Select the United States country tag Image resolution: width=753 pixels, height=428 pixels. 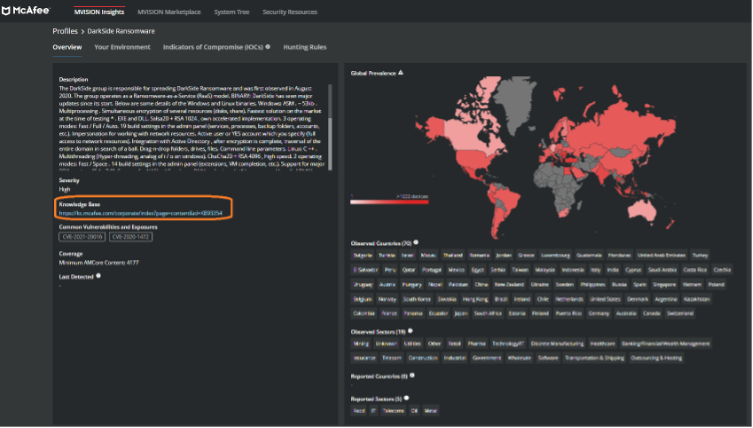[x=605, y=299]
